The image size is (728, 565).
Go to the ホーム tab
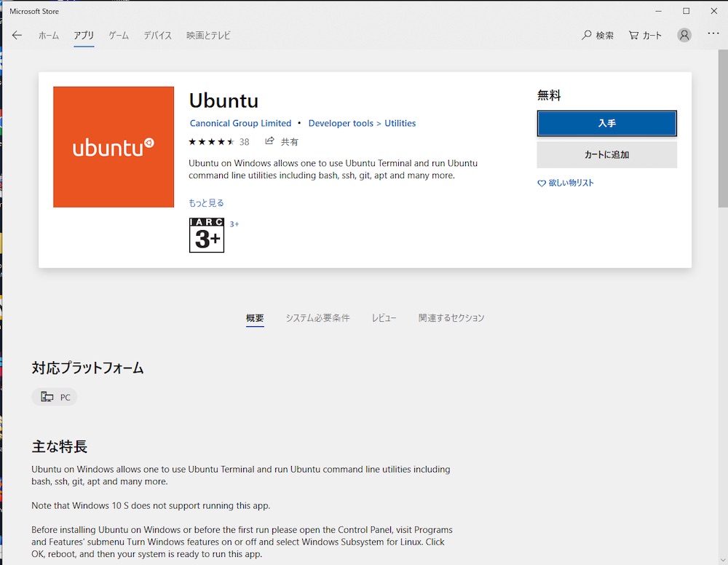[49, 35]
